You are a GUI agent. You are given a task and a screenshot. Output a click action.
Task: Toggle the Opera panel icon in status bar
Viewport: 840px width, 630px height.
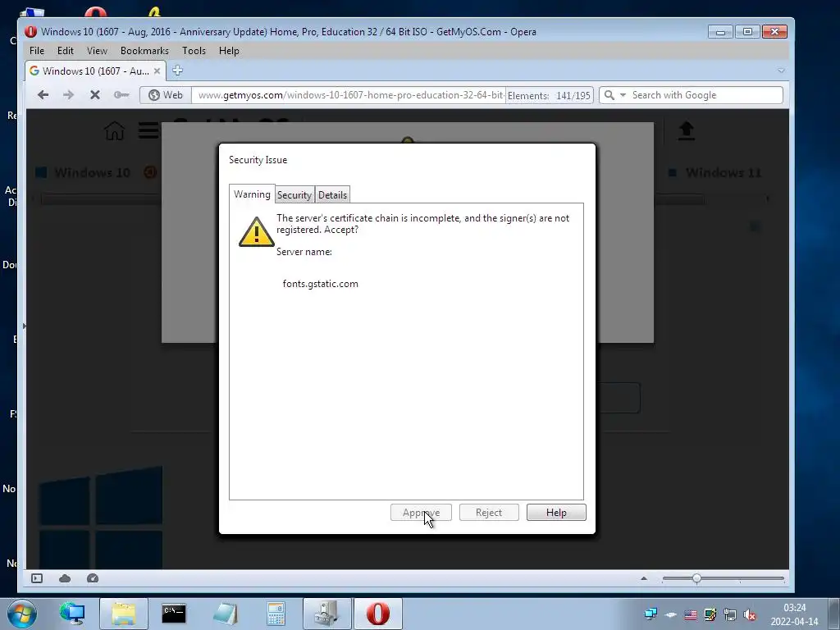[x=37, y=578]
